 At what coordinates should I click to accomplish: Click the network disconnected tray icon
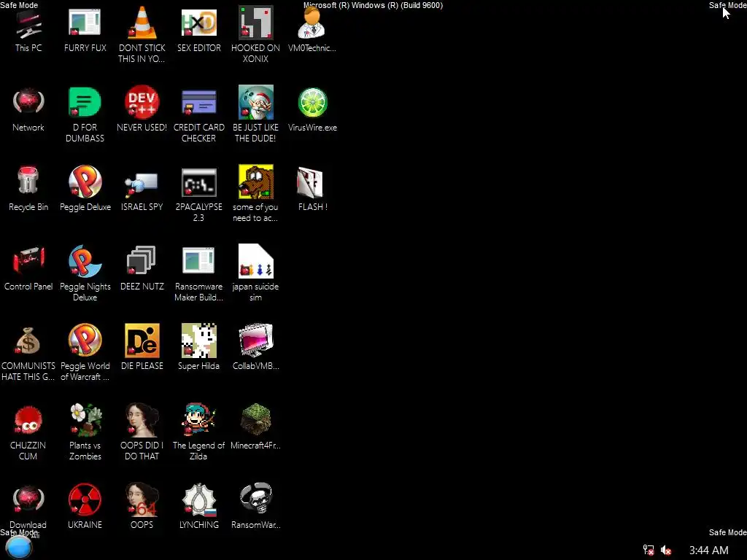649,550
